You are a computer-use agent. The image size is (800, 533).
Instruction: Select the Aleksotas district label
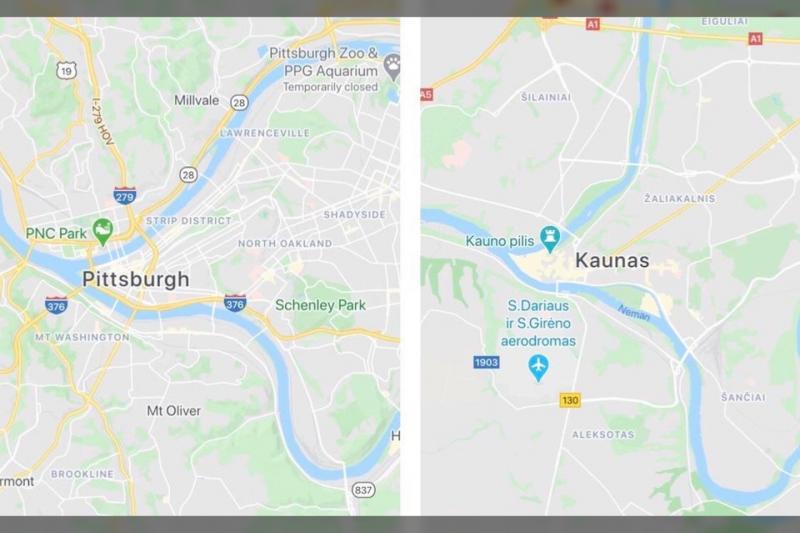[x=603, y=435]
